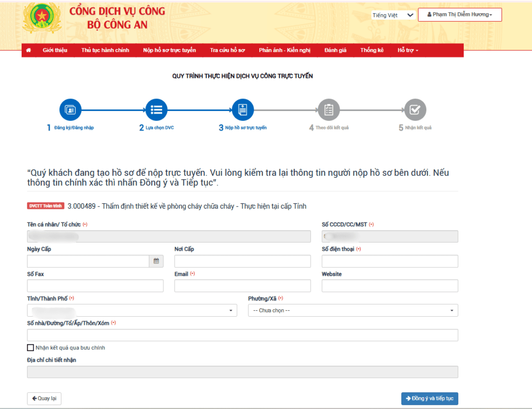
Task: Click the Quay lại button
Action: tap(44, 398)
